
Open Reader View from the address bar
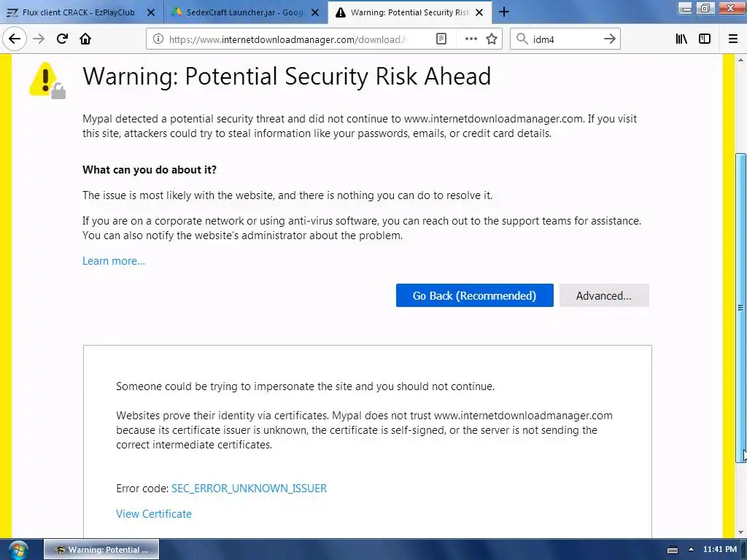pyautogui.click(x=441, y=39)
